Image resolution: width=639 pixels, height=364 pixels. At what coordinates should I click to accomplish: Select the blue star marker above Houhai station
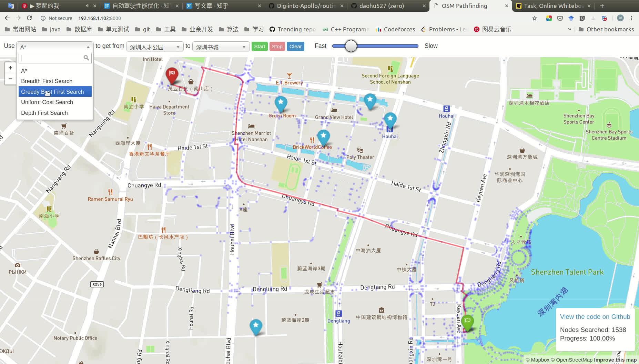390,120
